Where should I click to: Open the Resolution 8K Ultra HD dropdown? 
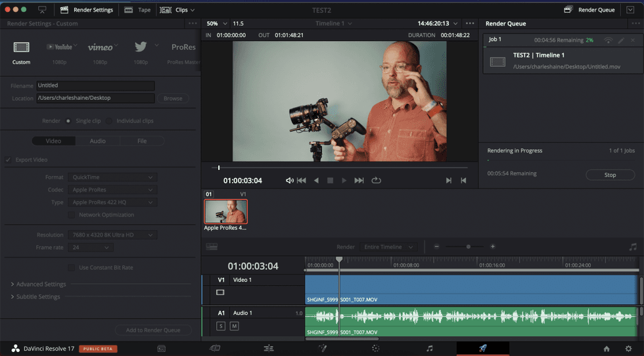point(112,235)
